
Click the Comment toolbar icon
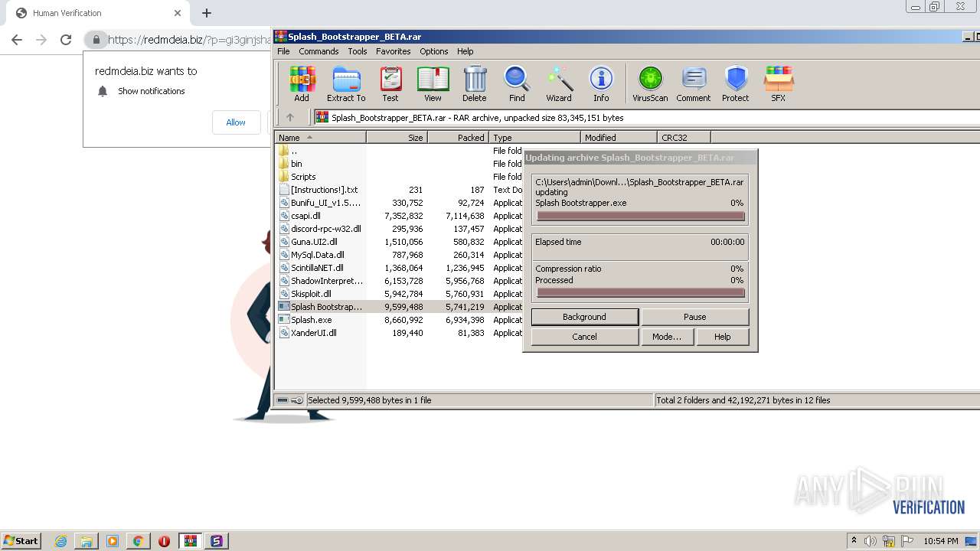694,83
